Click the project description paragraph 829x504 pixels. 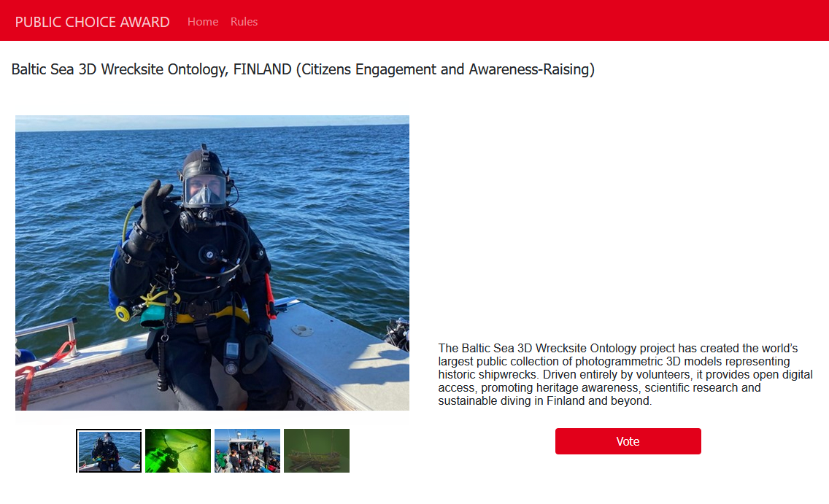[x=625, y=375]
